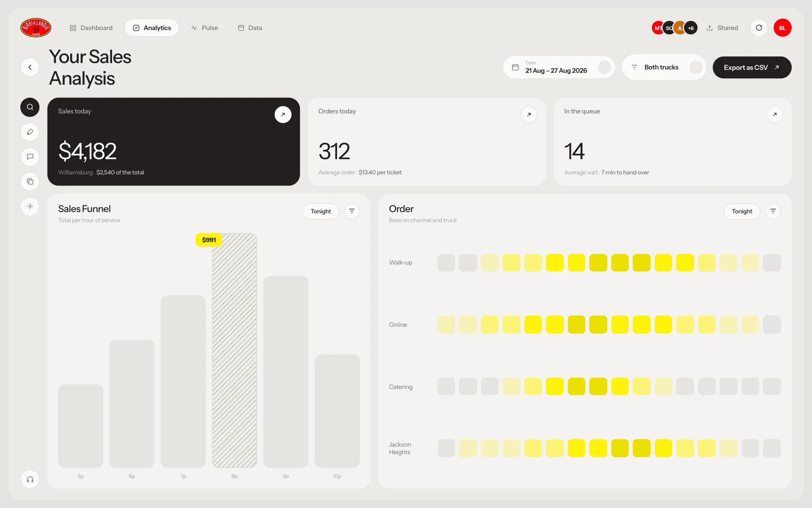
Task: Open headset support icon
Action: point(30,479)
